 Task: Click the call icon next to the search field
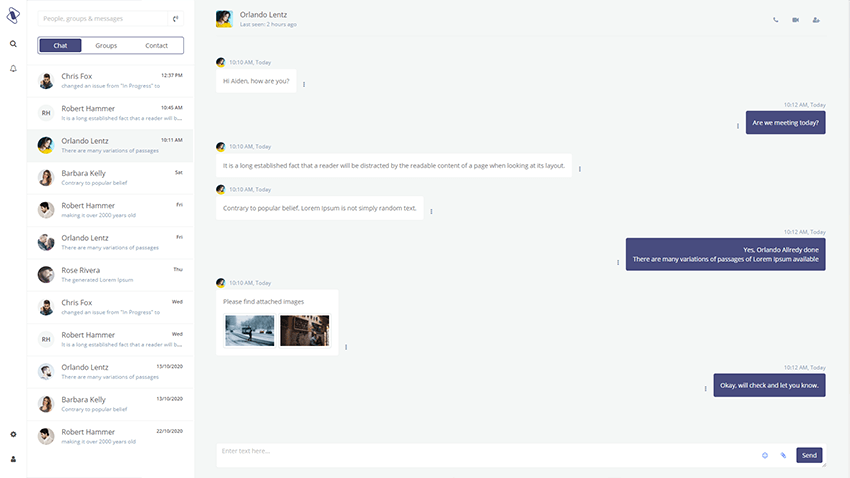point(176,19)
